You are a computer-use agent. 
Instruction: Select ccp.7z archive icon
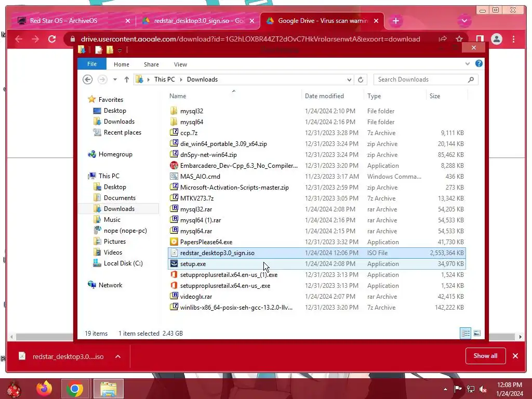coord(174,132)
